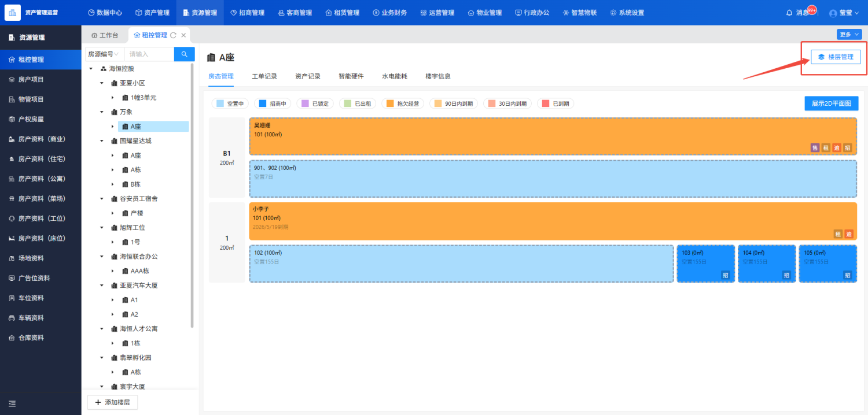Click the 招 tag on room 103
Screen dimensions: 868x415
[x=725, y=275]
